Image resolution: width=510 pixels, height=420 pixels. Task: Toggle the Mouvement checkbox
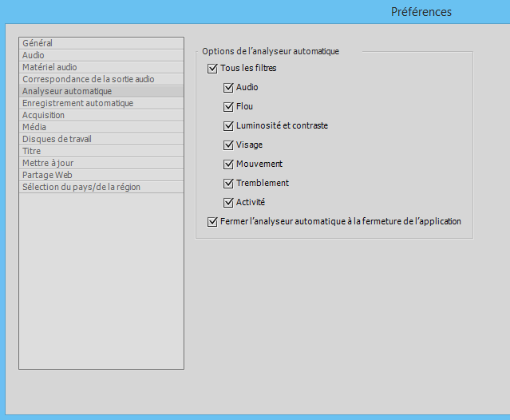coord(228,164)
